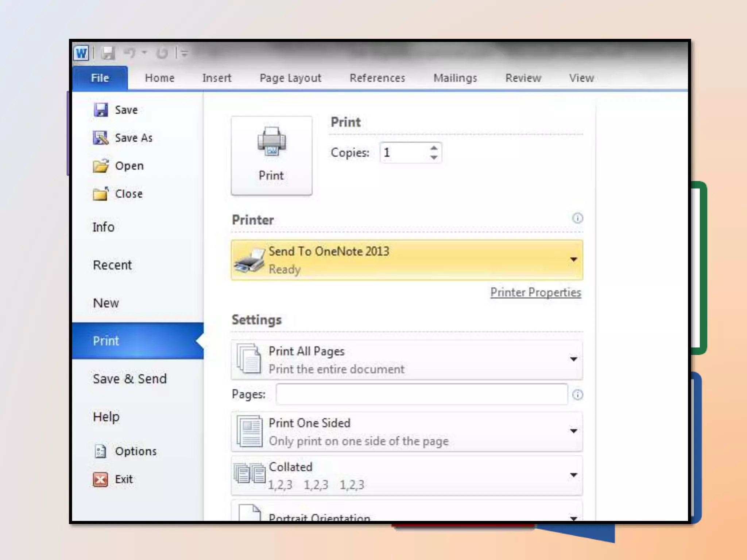Click the Printer section info icon
The width and height of the screenshot is (747, 560).
click(577, 218)
